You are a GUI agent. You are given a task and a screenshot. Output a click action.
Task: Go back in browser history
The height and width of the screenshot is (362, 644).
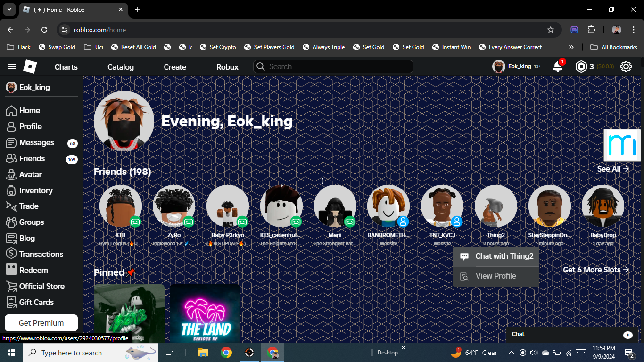tap(10, 30)
